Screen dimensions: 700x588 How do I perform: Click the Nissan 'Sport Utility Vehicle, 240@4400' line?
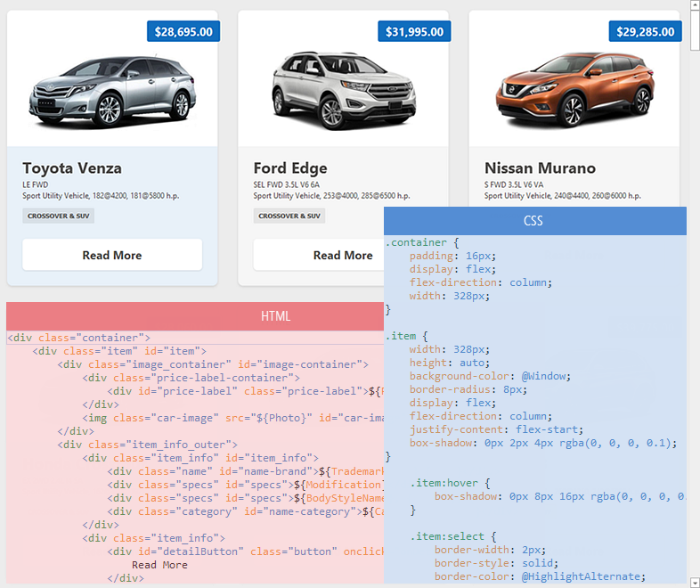tap(563, 195)
